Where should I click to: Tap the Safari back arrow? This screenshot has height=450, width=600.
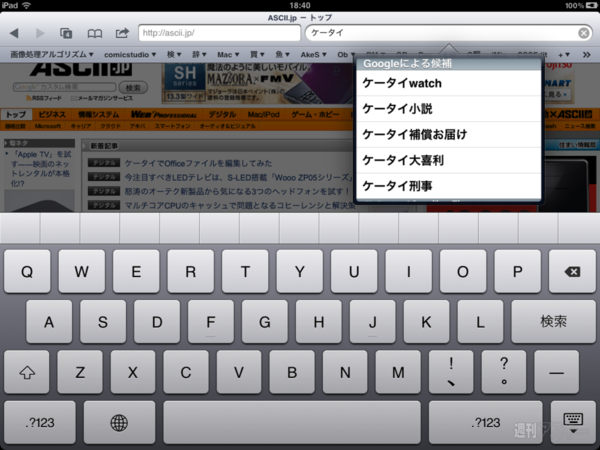[x=14, y=33]
